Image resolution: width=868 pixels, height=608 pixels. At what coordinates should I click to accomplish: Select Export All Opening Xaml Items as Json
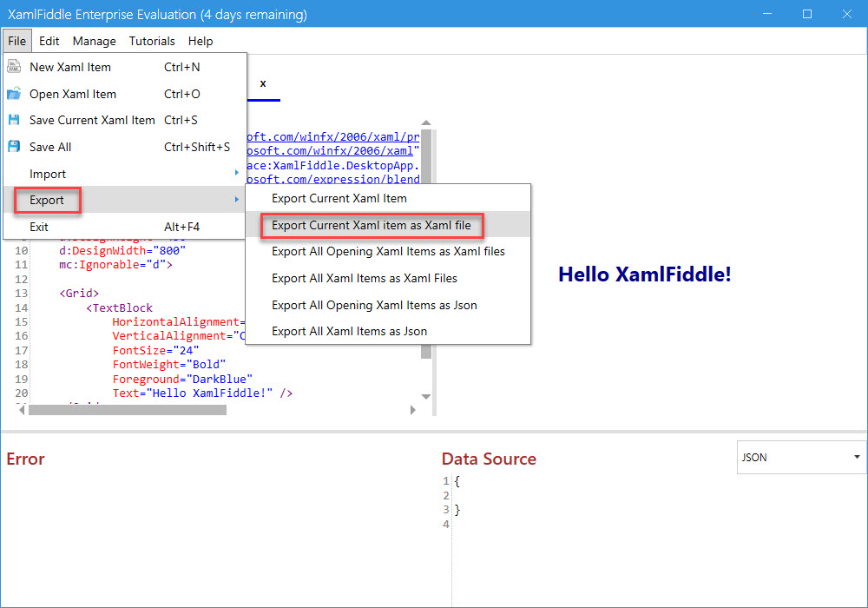(x=387, y=305)
